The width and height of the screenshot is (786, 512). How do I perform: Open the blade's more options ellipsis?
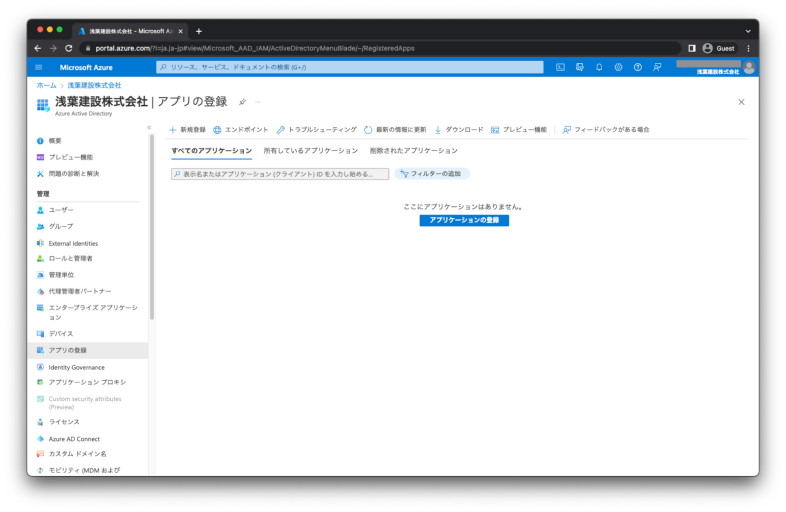click(258, 102)
